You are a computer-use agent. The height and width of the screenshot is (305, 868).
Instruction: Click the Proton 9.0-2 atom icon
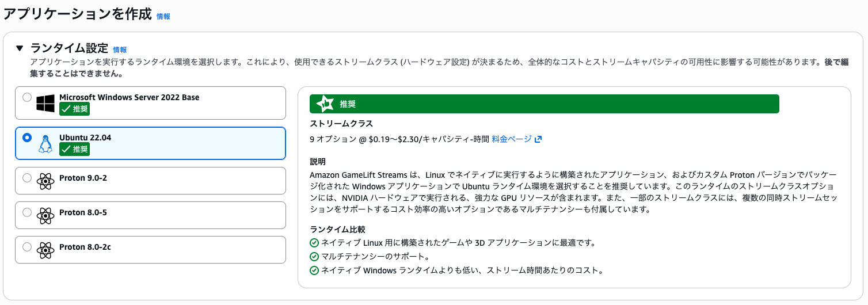click(x=45, y=181)
